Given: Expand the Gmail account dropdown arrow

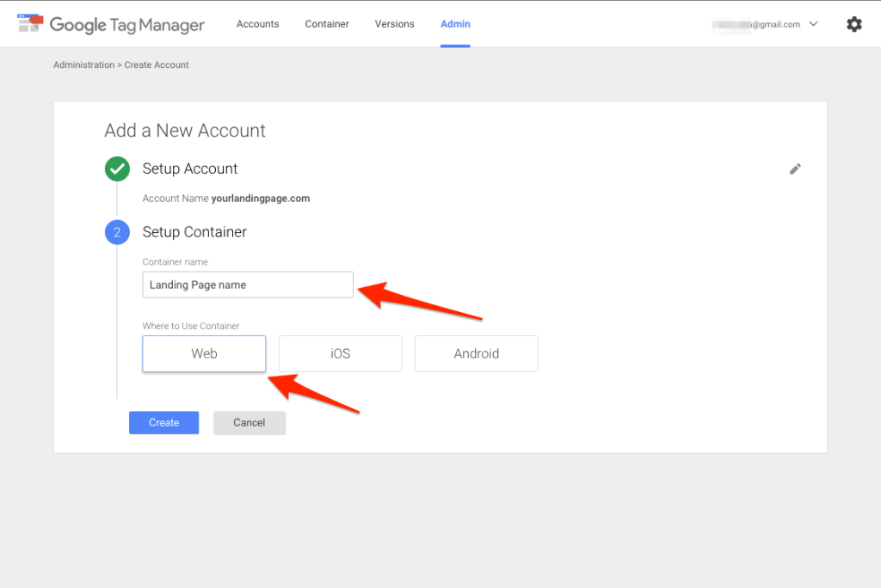Looking at the screenshot, I should 814,24.
